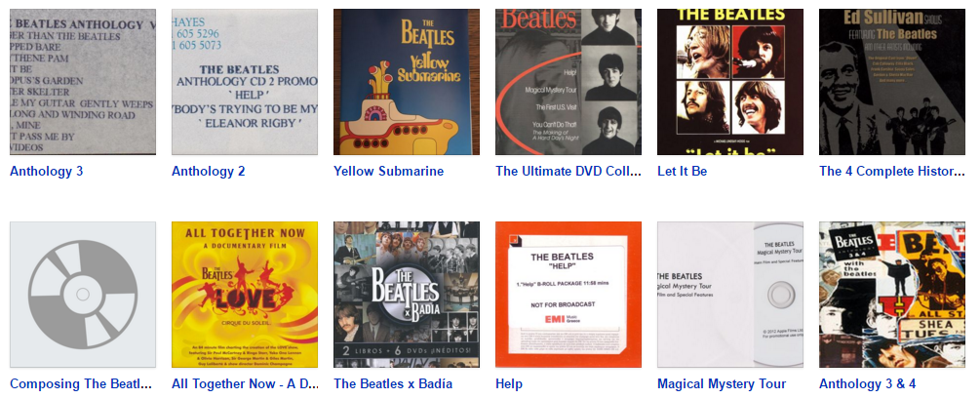Click the gray disc placeholder icon
The width and height of the screenshot is (980, 399).
pyautogui.click(x=83, y=295)
